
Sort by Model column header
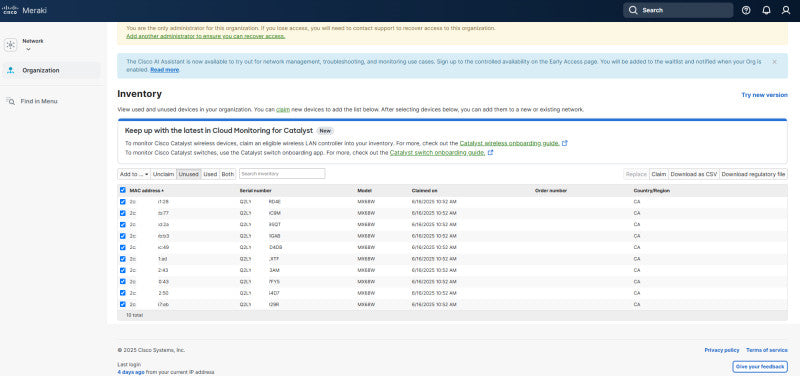click(x=364, y=190)
